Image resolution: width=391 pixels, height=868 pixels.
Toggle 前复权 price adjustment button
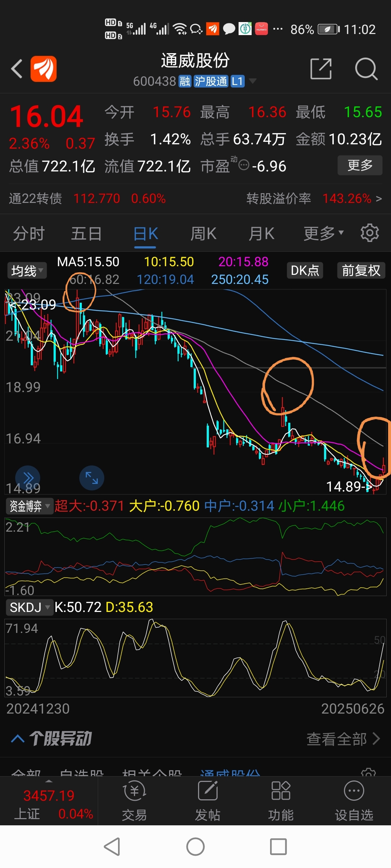click(361, 271)
